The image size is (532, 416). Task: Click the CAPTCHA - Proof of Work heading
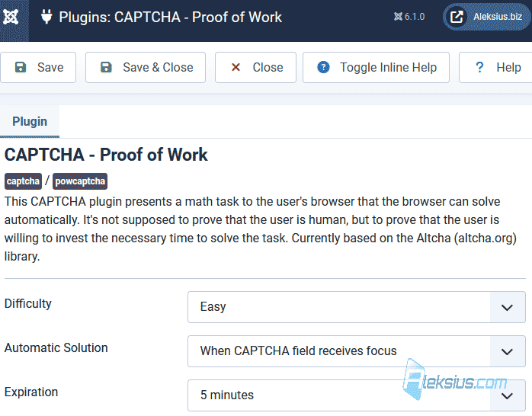pos(106,155)
